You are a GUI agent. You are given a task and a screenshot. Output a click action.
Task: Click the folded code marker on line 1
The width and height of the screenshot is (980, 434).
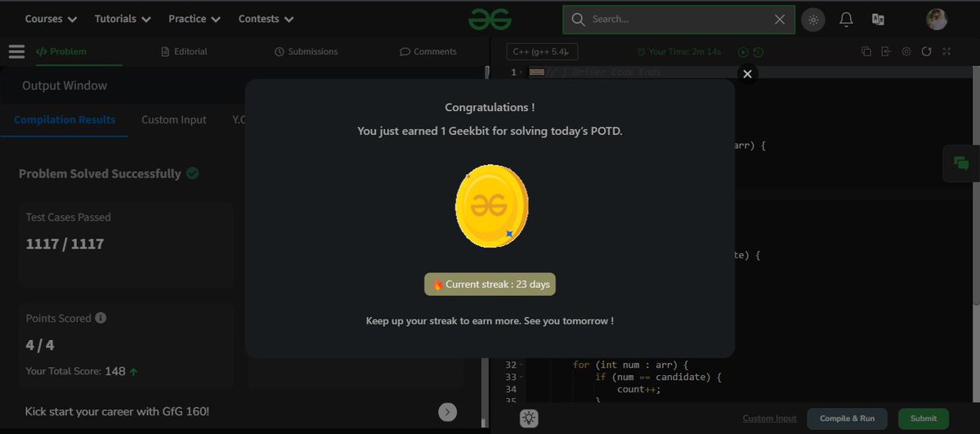coord(536,72)
